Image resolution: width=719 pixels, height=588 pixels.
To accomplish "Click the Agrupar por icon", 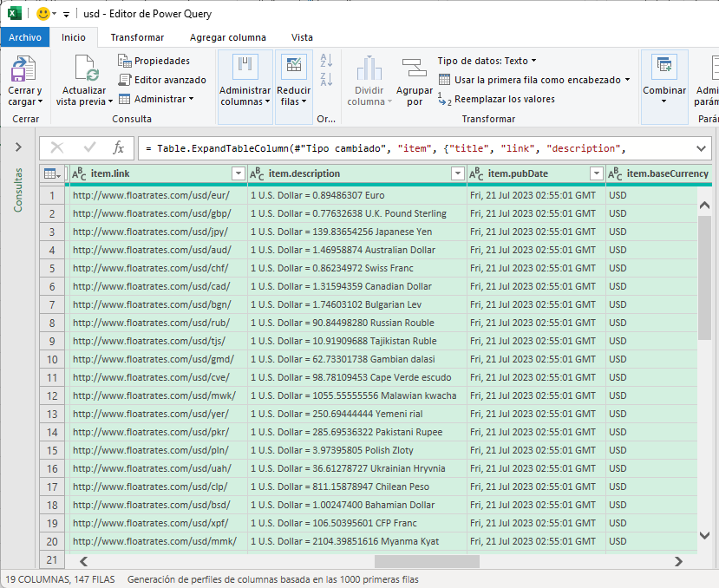I will [x=415, y=68].
